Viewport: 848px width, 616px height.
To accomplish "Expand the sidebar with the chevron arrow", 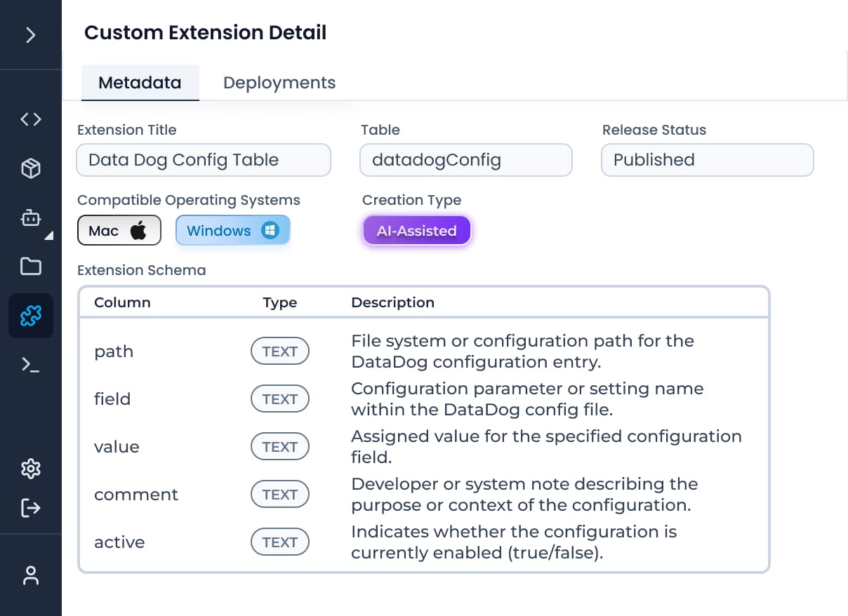I will (31, 35).
